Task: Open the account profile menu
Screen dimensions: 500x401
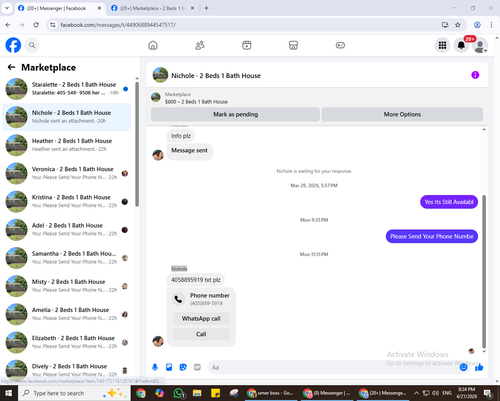Action: (480, 45)
